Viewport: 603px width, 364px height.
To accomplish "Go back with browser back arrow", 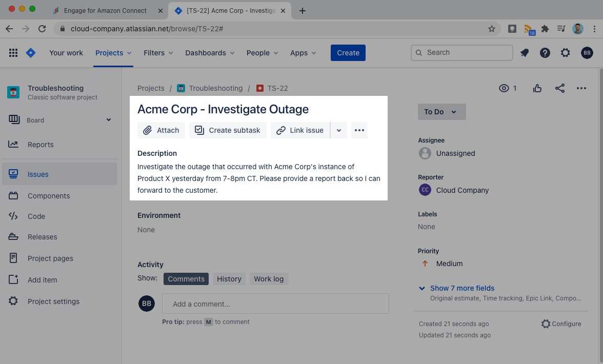I will 9,29.
